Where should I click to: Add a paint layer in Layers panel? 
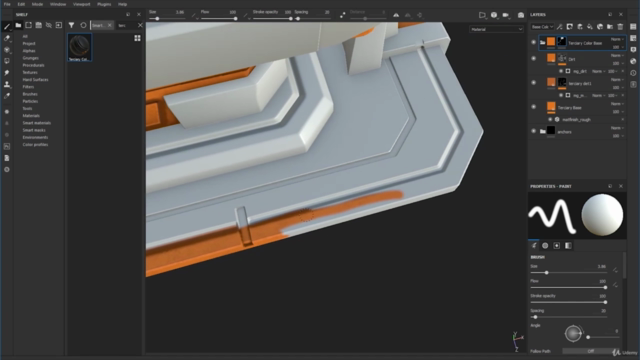coord(580,27)
